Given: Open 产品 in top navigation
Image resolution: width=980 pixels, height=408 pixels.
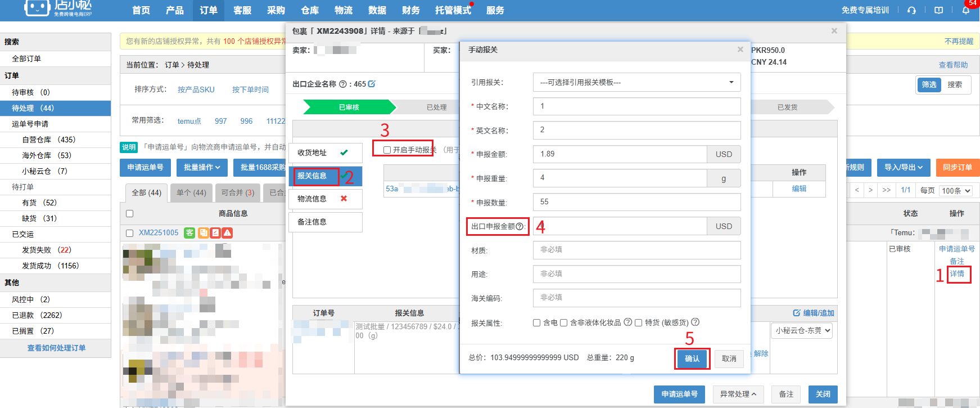Looking at the screenshot, I should tap(175, 10).
